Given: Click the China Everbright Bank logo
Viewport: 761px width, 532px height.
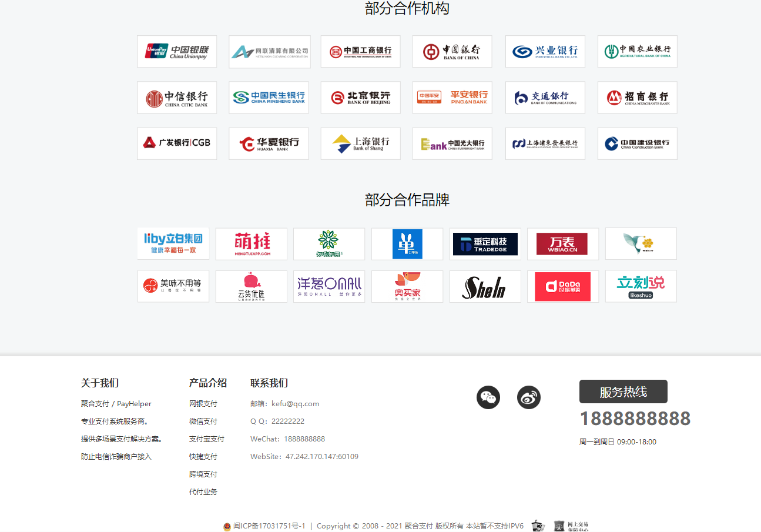Looking at the screenshot, I should [x=452, y=143].
